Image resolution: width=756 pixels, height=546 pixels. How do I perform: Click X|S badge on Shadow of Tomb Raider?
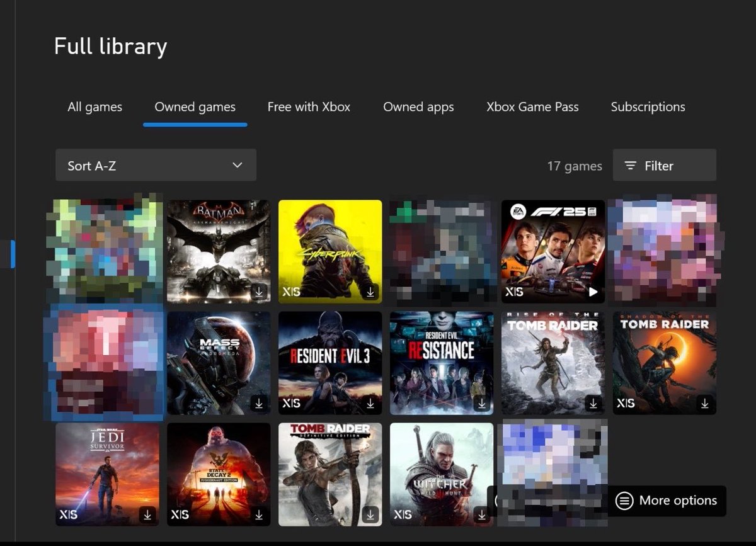(626, 403)
